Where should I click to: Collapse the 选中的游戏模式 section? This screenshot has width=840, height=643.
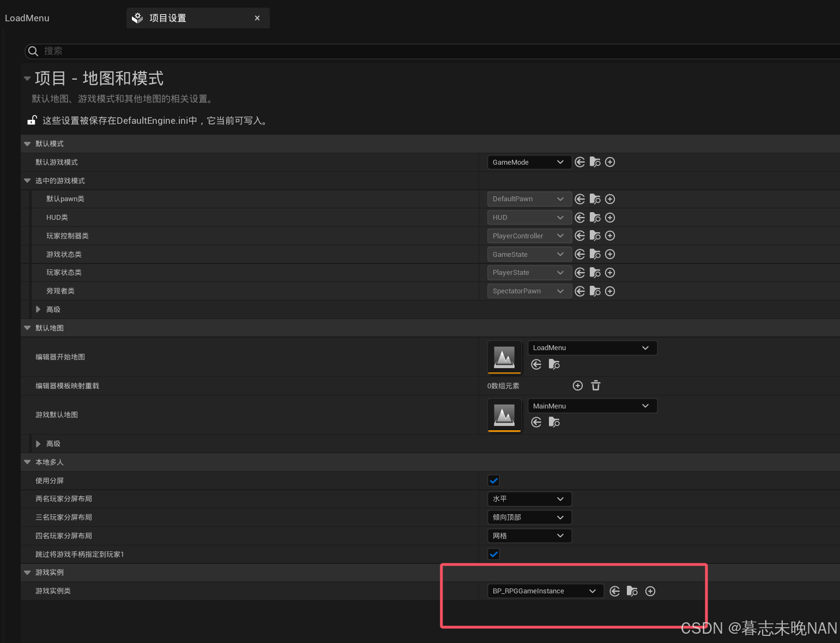pyautogui.click(x=27, y=181)
